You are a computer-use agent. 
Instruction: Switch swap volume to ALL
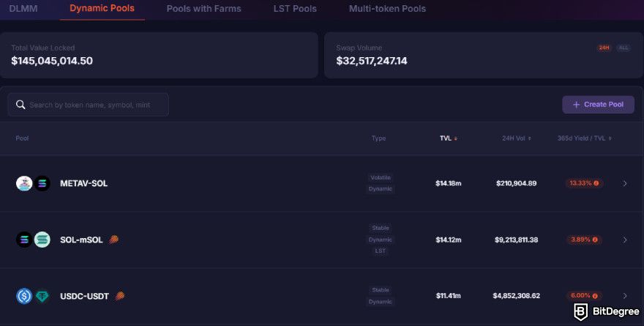(x=624, y=48)
